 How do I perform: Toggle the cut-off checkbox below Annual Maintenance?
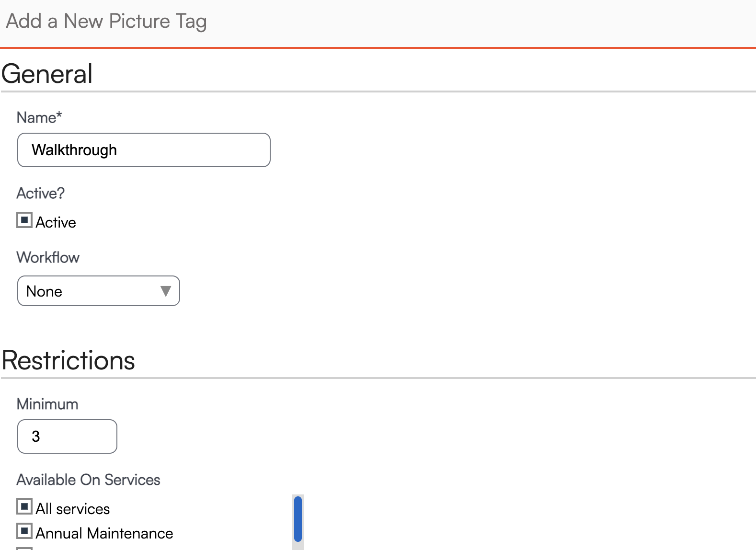pyautogui.click(x=24, y=548)
